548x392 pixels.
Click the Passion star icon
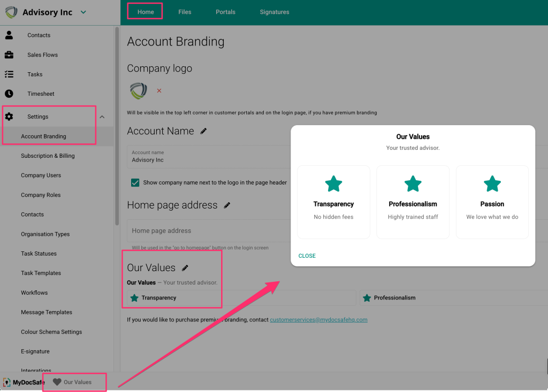[x=492, y=183]
